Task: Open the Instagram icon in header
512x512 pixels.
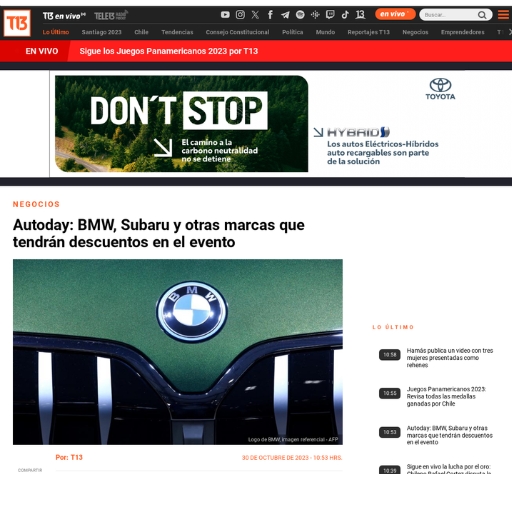Action: pos(240,15)
